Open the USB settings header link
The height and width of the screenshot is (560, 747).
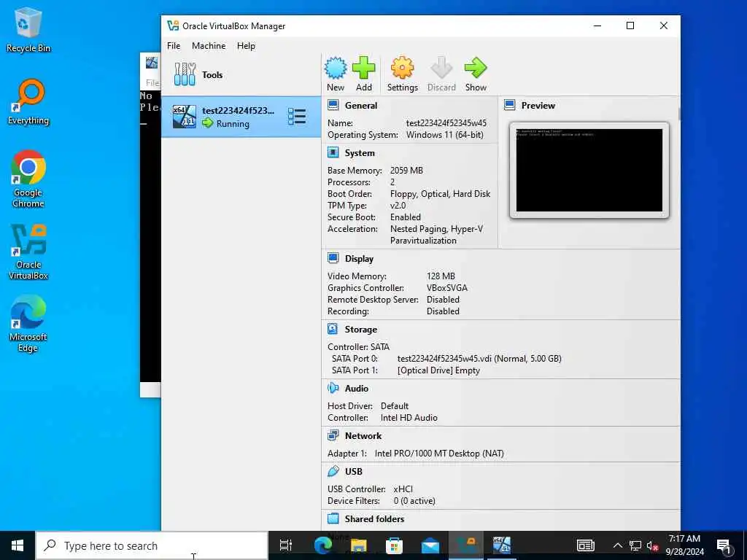(354, 472)
